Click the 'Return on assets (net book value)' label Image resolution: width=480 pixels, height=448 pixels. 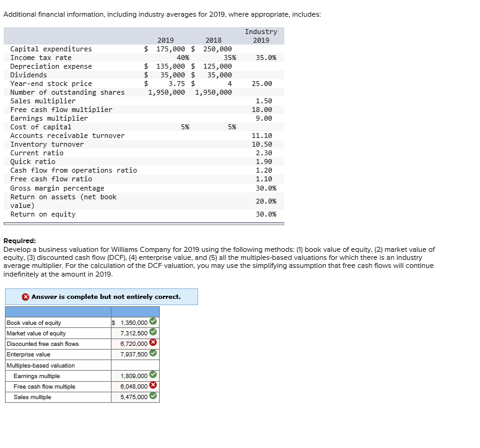pyautogui.click(x=63, y=201)
